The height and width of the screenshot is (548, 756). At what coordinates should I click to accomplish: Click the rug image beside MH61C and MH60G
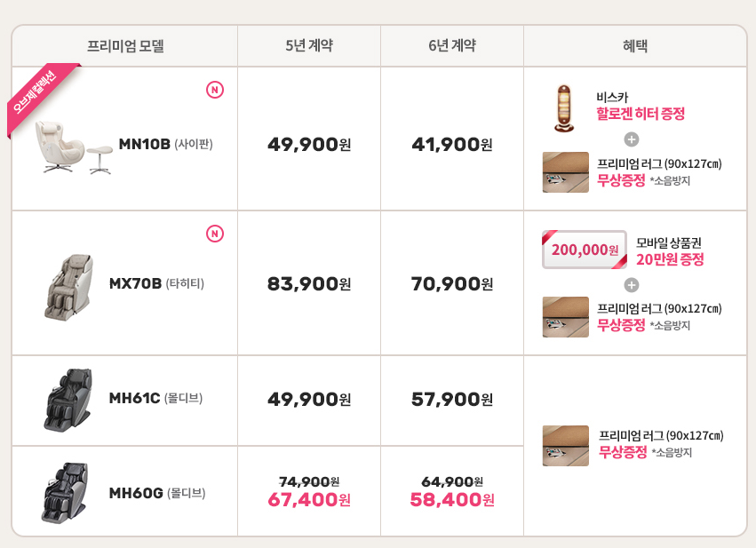pyautogui.click(x=565, y=445)
